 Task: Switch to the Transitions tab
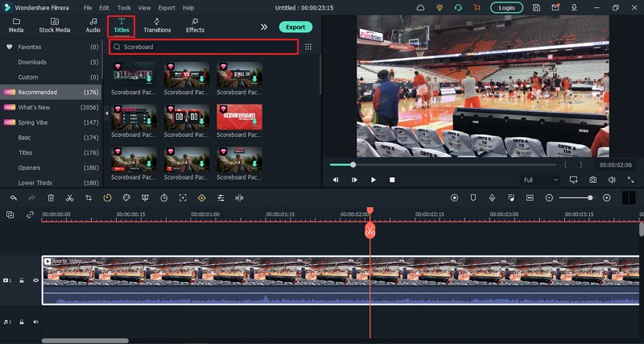click(157, 26)
